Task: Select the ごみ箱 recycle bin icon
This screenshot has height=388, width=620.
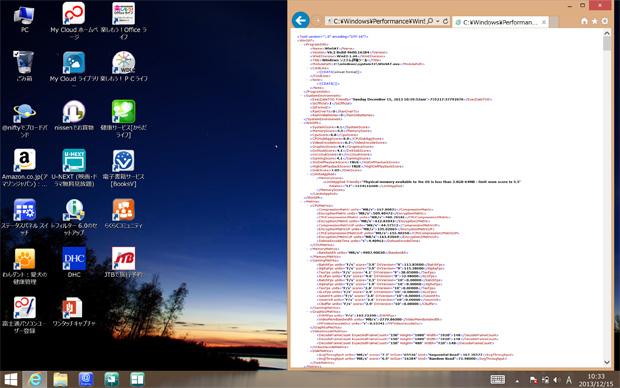Action: click(x=25, y=66)
